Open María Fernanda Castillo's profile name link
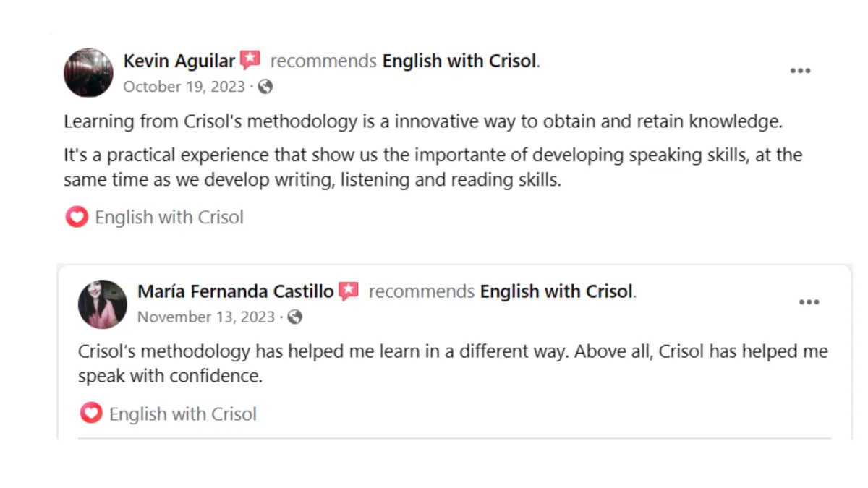Screen dimensions: 868x488 pos(236,291)
